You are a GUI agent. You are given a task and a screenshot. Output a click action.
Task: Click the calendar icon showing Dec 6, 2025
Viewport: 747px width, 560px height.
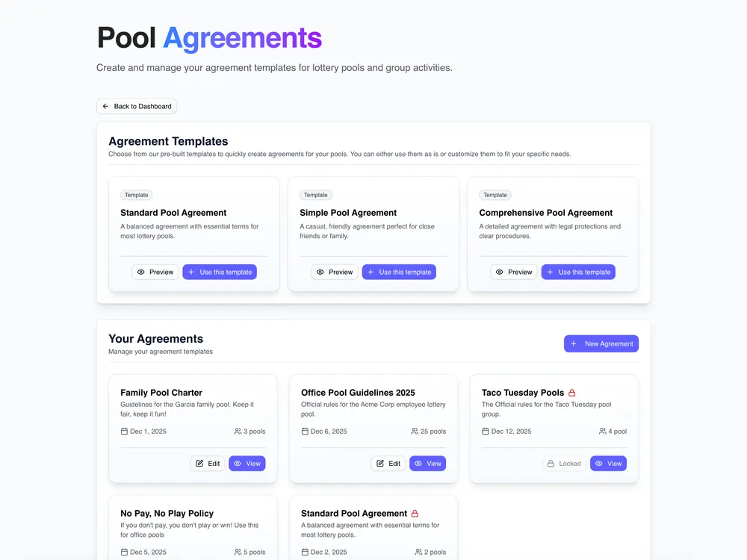(305, 431)
